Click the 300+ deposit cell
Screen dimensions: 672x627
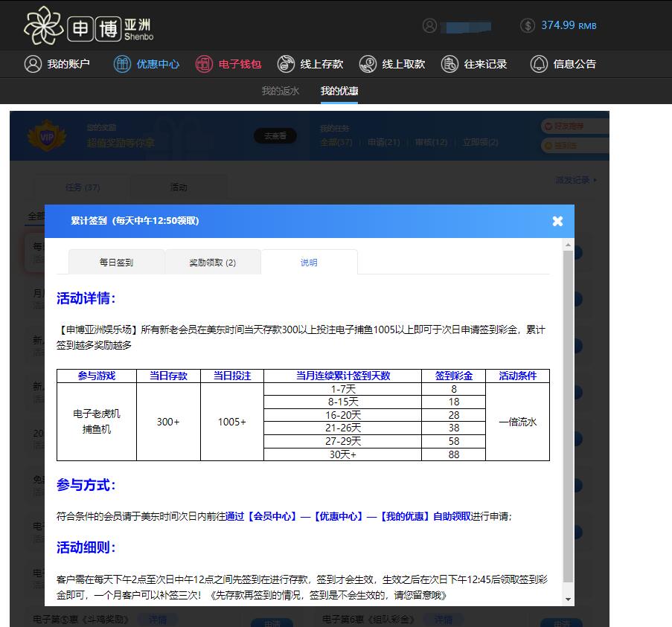[168, 422]
